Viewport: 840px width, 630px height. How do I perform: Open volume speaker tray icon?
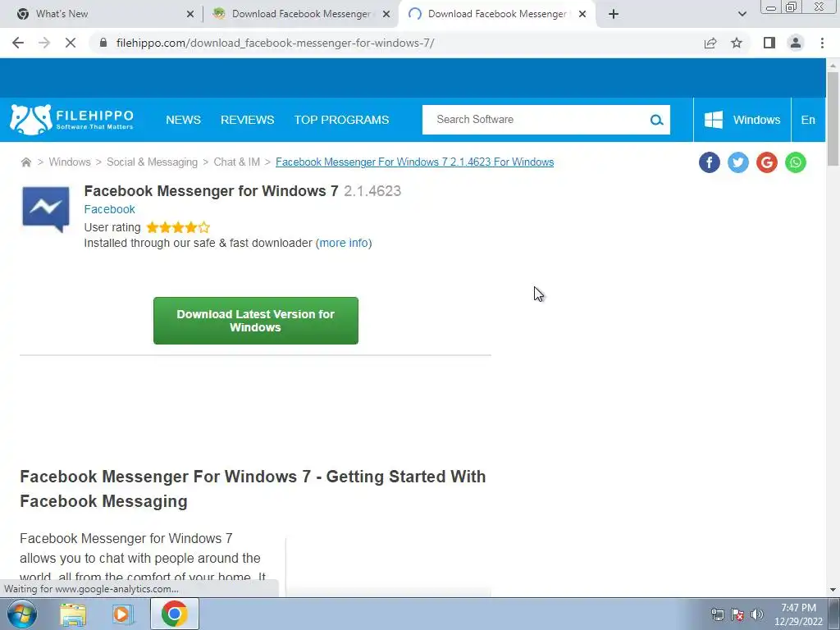pos(757,614)
